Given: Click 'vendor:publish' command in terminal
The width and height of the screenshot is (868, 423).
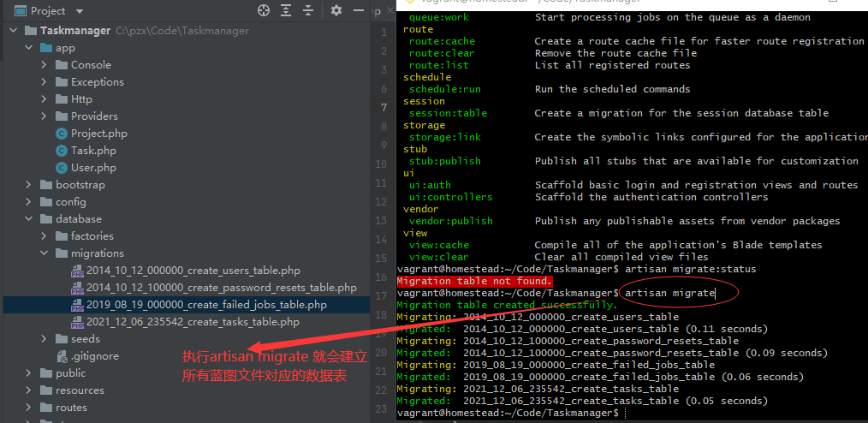Looking at the screenshot, I should (450, 221).
